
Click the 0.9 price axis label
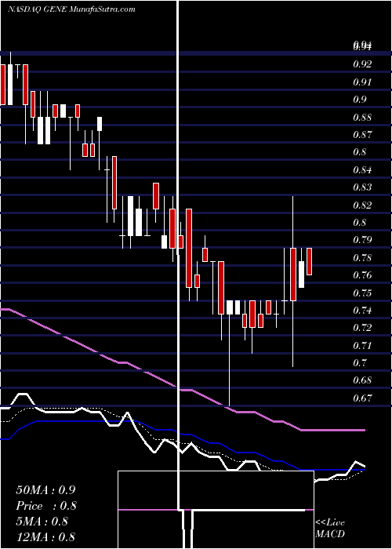coord(359,100)
